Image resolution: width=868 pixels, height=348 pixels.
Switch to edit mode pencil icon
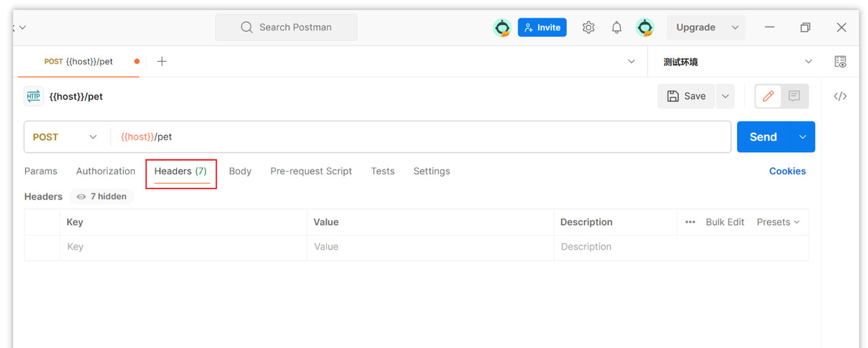tap(768, 96)
